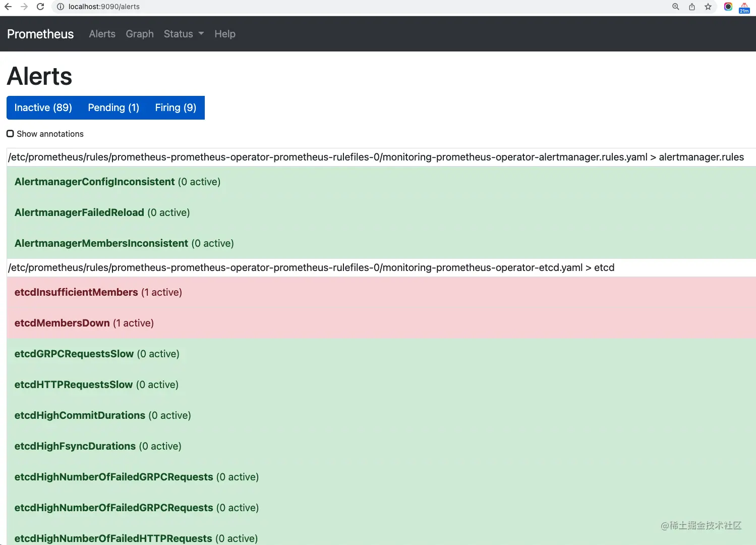Image resolution: width=756 pixels, height=545 pixels.
Task: Expand the etcdHighFsyncDurations alert row
Action: tap(381, 446)
